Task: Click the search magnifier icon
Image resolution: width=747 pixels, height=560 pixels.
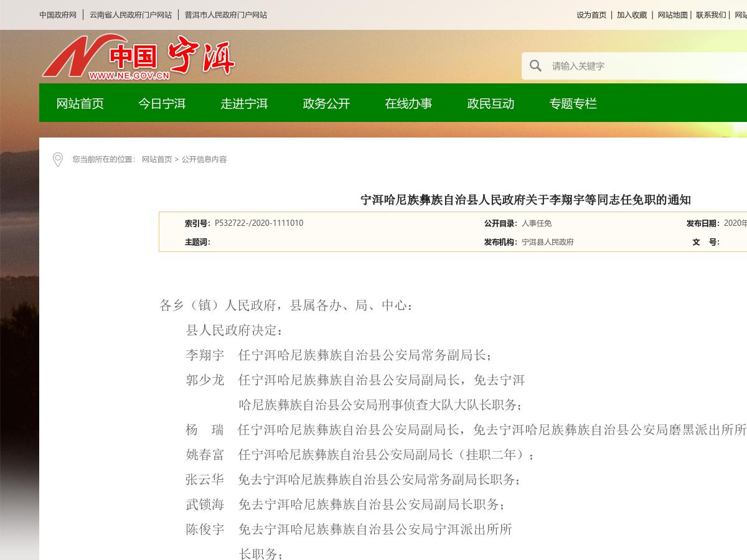Action: click(x=535, y=65)
